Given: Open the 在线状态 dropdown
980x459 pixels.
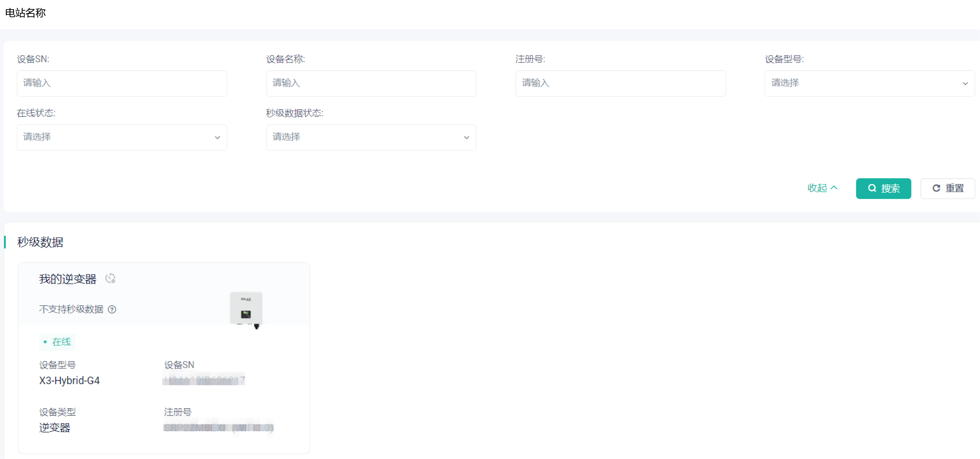Looking at the screenshot, I should pyautogui.click(x=122, y=137).
